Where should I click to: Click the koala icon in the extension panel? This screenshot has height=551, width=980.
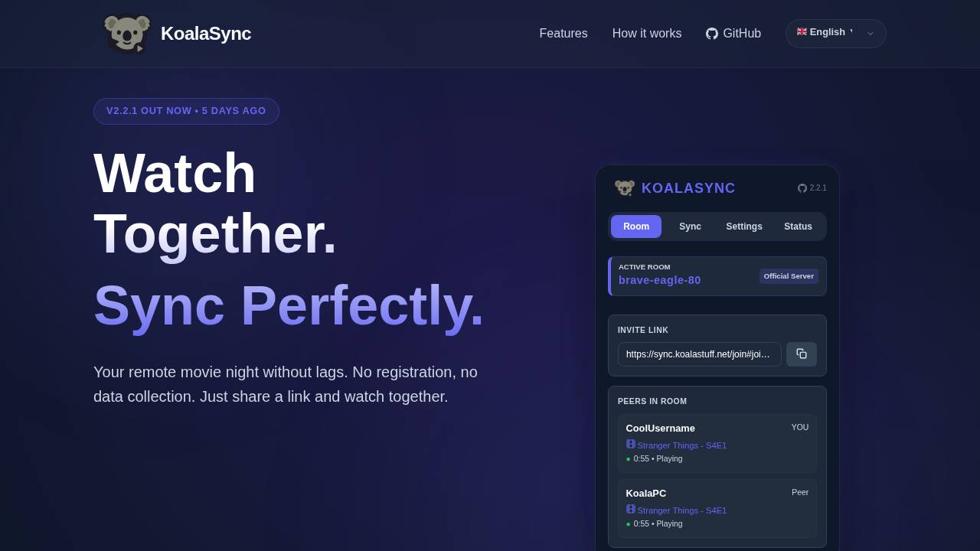point(625,188)
